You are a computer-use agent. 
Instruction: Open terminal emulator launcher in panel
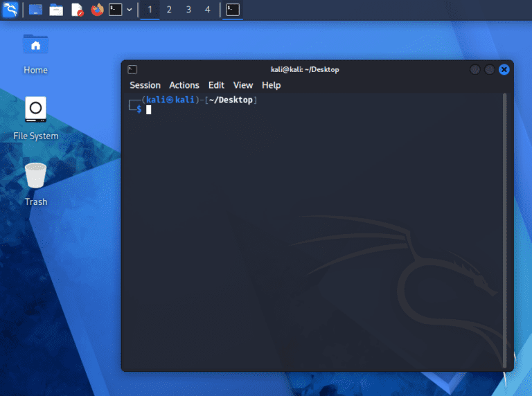click(116, 10)
